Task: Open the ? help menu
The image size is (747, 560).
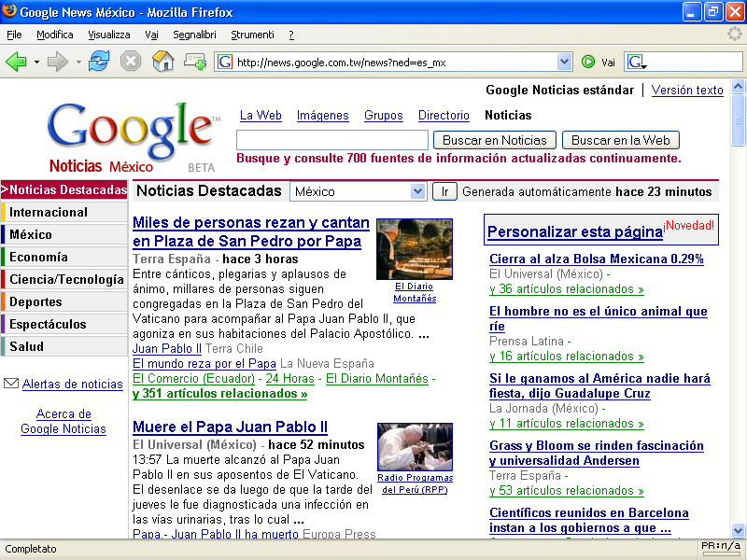Action: pyautogui.click(x=291, y=35)
